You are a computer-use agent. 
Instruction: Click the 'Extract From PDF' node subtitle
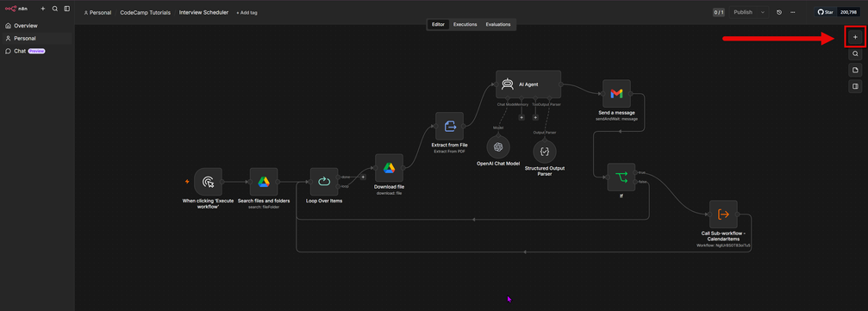point(449,151)
